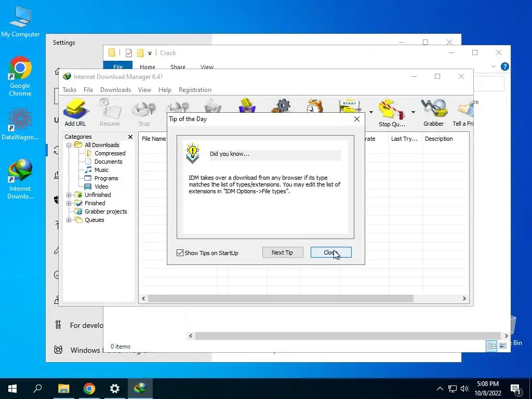The height and width of the screenshot is (399, 532).
Task: Click right scroll arrow in IDM list
Action: coord(464,299)
